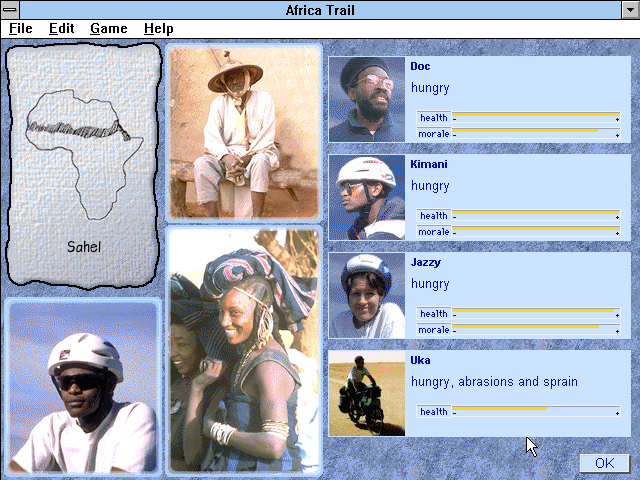Click the cyclist photo with white helmet and sunglasses
Viewport: 640px width, 480px height.
(x=83, y=388)
